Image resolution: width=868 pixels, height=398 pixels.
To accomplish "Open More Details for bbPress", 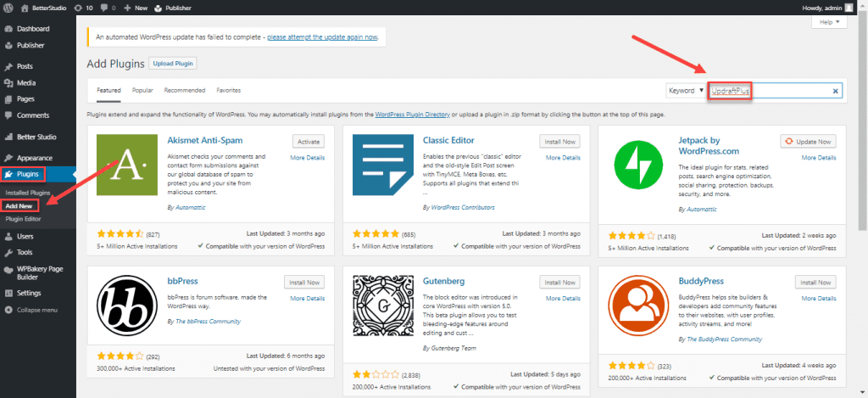I will coord(307,298).
